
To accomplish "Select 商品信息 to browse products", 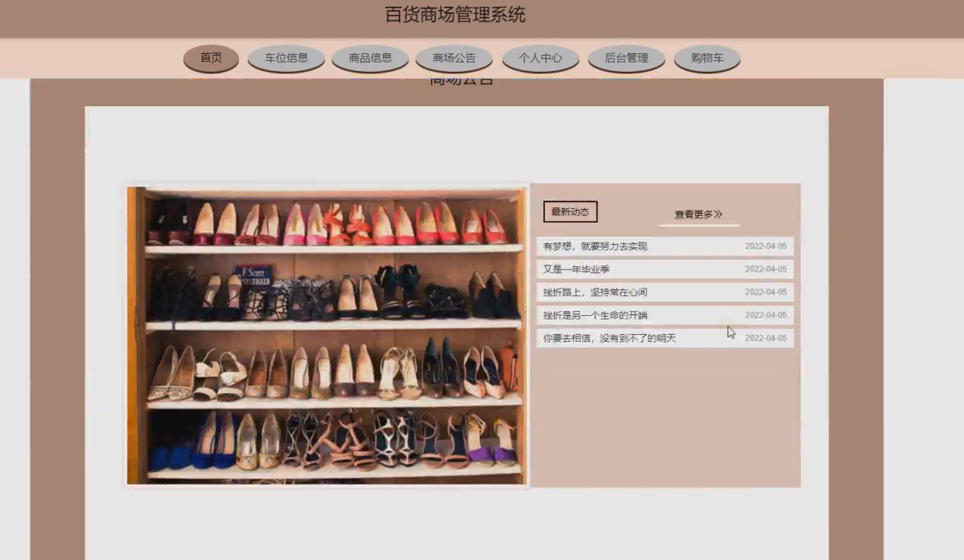I will (x=370, y=58).
